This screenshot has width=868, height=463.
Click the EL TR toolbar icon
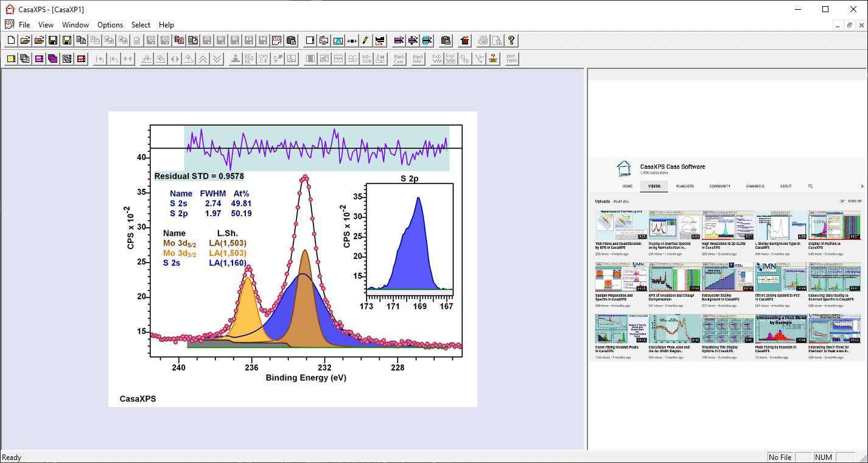pos(464,59)
